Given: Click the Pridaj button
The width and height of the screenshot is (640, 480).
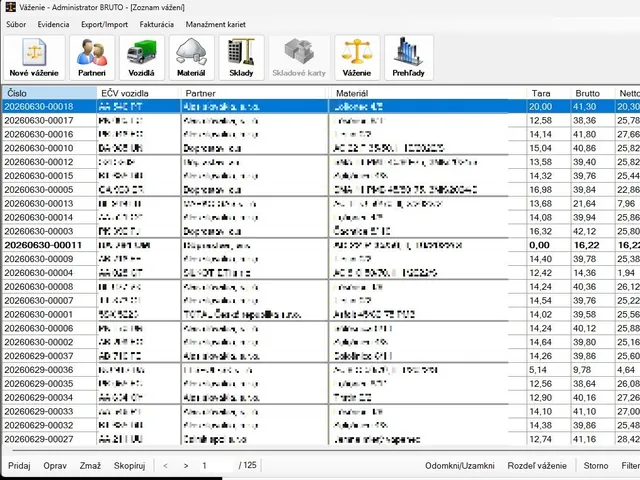Looking at the screenshot, I should pos(19,466).
